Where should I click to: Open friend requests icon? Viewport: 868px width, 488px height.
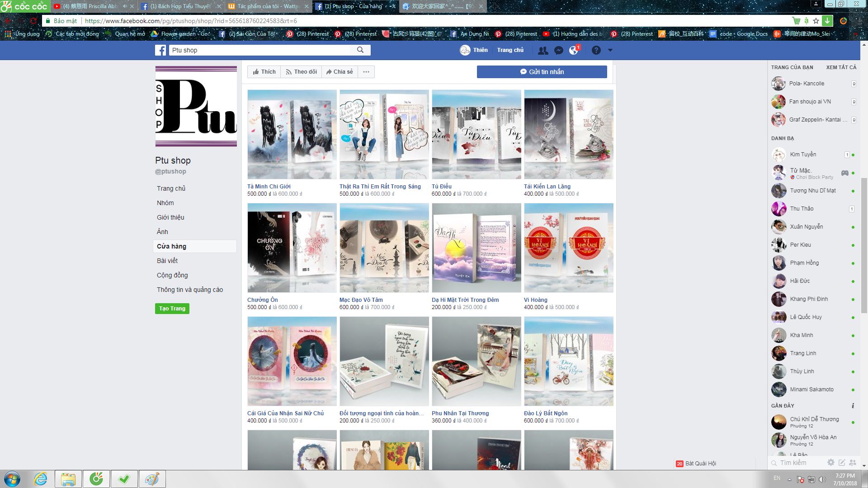click(x=543, y=50)
